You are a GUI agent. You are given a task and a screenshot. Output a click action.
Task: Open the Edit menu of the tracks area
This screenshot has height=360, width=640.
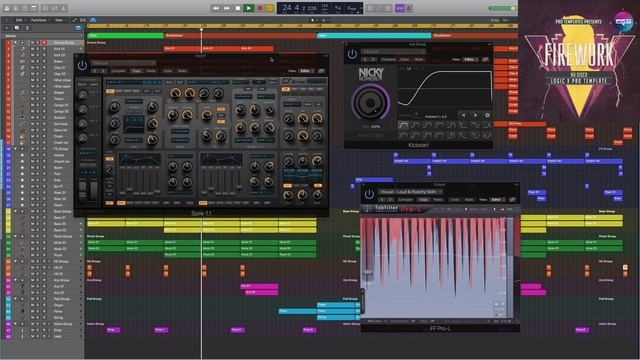[19, 20]
